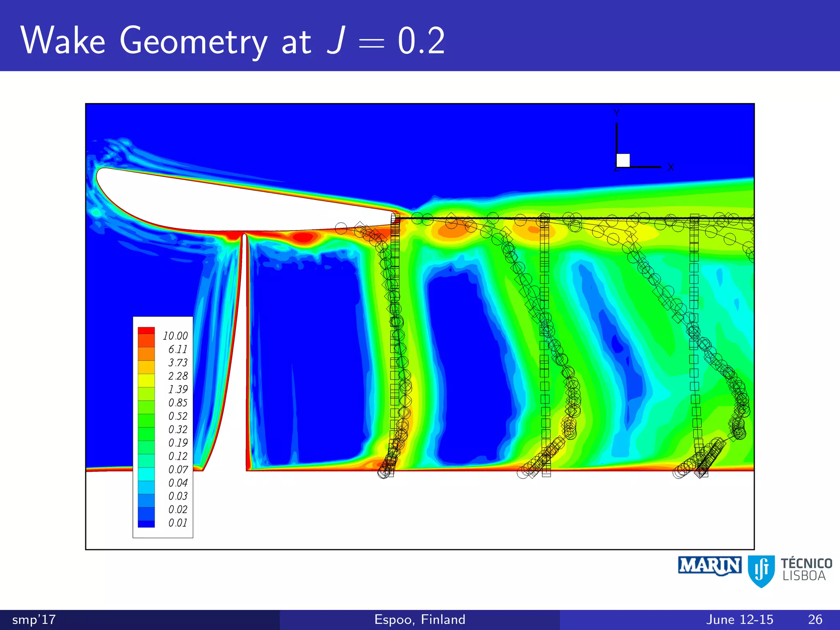This screenshot has width=840, height=630.
Task: Click the 'smp'17' footer text
Action: click(x=34, y=619)
